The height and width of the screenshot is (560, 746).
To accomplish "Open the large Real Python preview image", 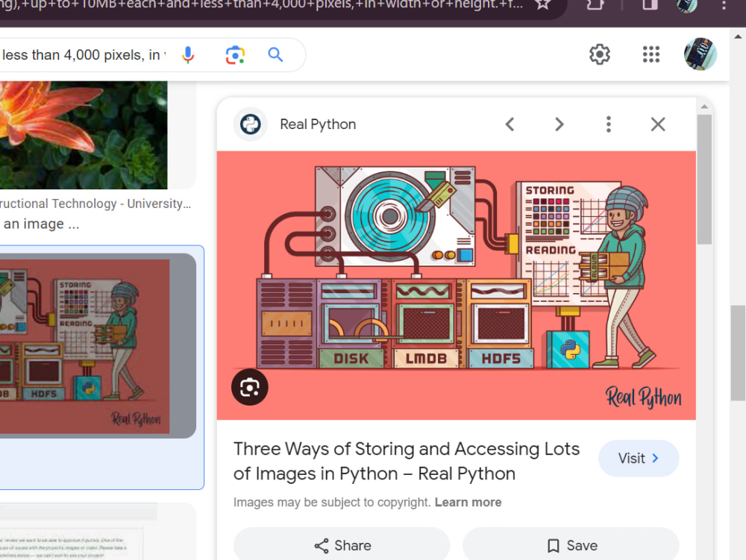I will 457,286.
